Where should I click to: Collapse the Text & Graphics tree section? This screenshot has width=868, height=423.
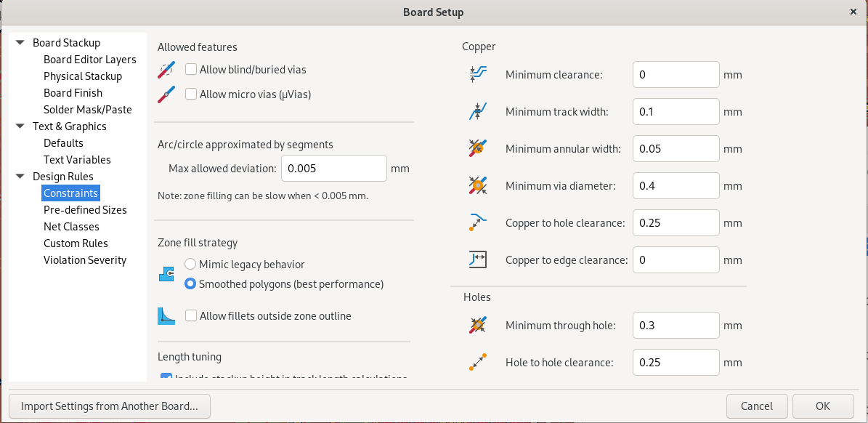click(x=20, y=126)
